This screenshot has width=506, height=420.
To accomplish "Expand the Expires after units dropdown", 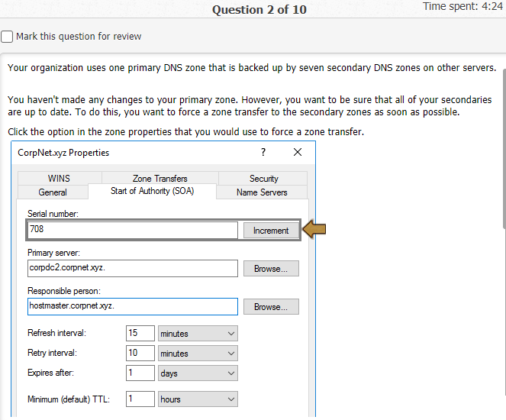I will tap(198, 373).
